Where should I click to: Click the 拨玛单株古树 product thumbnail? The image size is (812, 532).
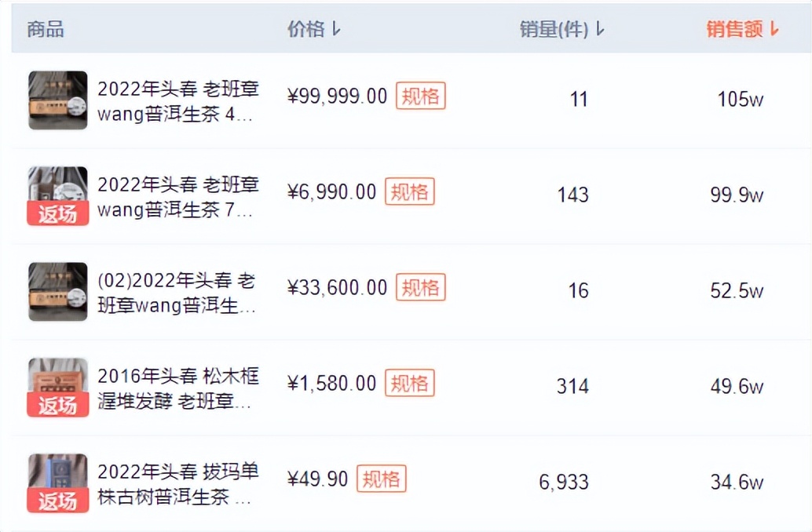point(58,483)
